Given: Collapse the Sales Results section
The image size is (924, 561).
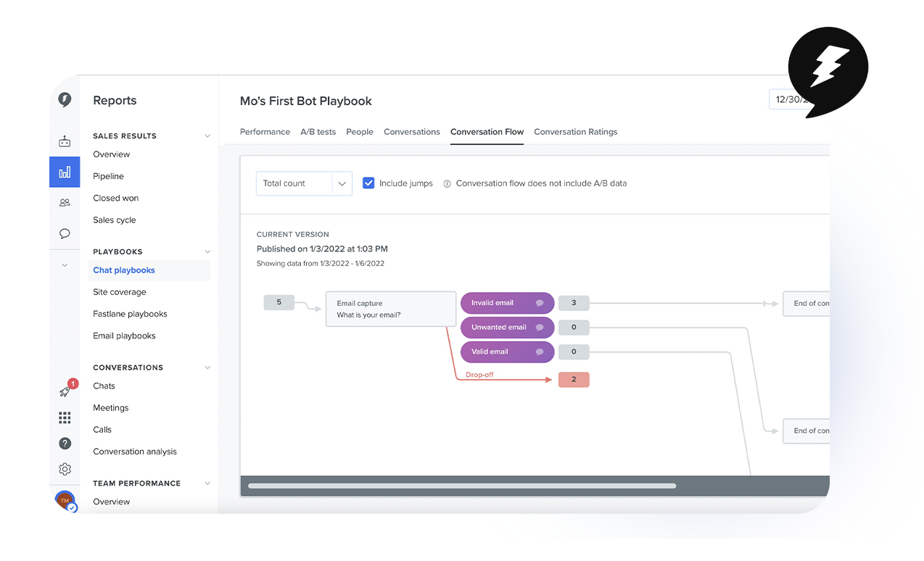Looking at the screenshot, I should [x=207, y=136].
